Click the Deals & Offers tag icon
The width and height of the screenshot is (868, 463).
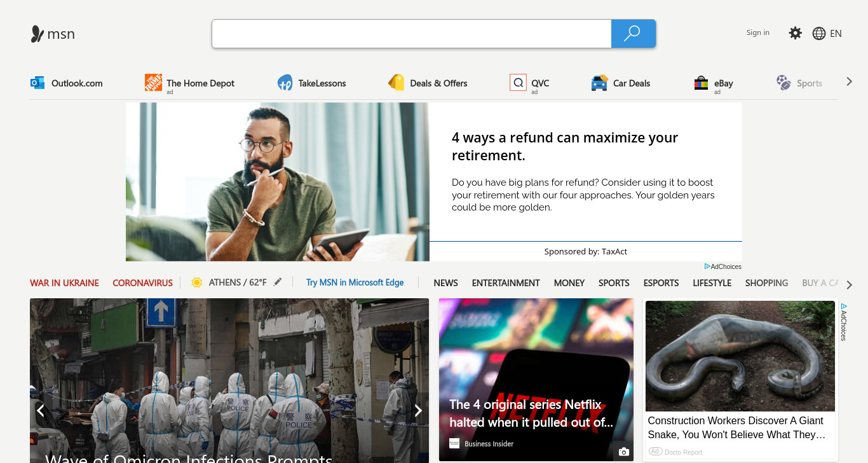[397, 83]
